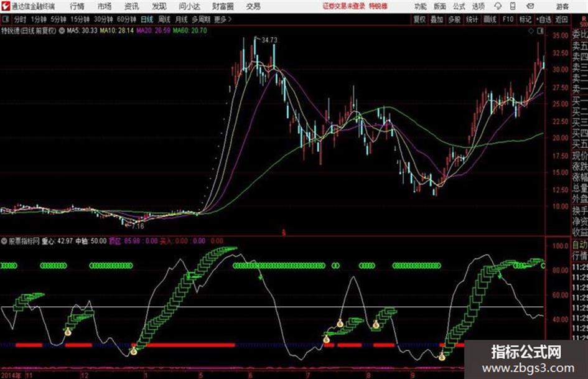The height and width of the screenshot is (379, 588).
Task: Open the mobile phone icon in title bar
Action: point(513,6)
